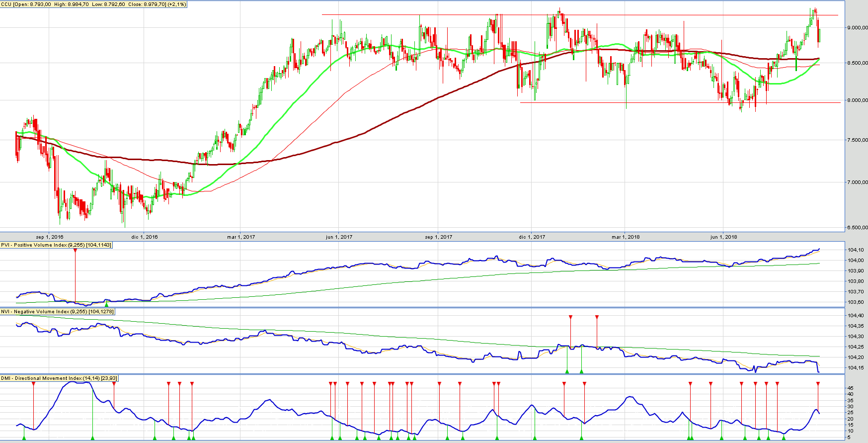Click the 'mar 1, 2017' date axis label

[241, 237]
